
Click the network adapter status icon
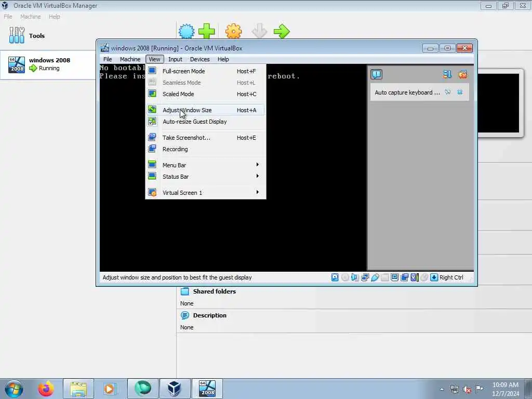coord(365,277)
